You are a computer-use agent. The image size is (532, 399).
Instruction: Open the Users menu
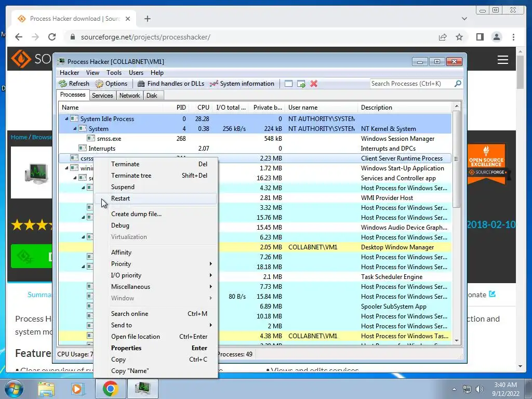tap(136, 73)
